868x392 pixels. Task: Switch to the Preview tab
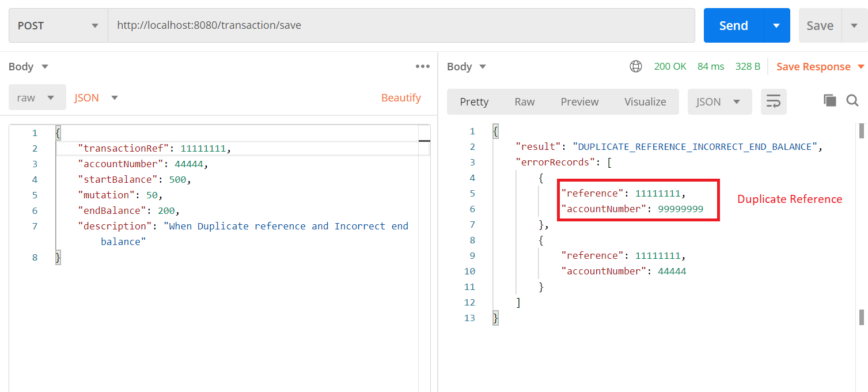[x=579, y=101]
